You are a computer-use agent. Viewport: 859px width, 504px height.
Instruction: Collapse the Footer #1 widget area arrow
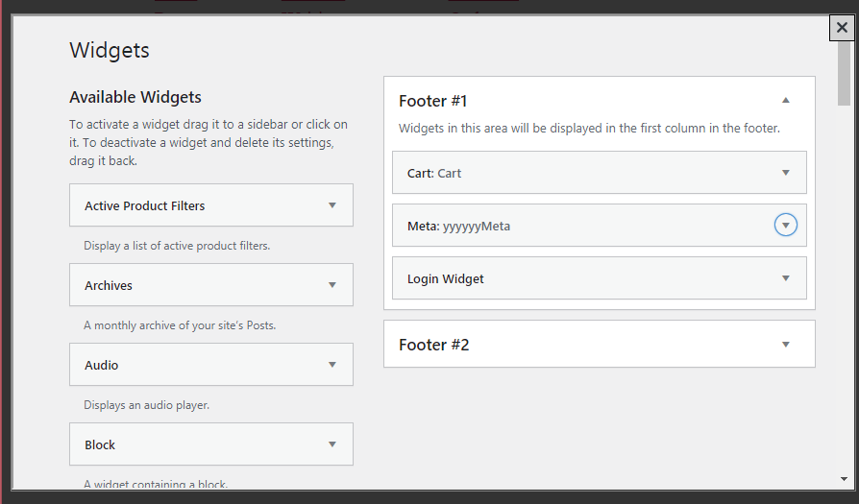[x=785, y=100]
